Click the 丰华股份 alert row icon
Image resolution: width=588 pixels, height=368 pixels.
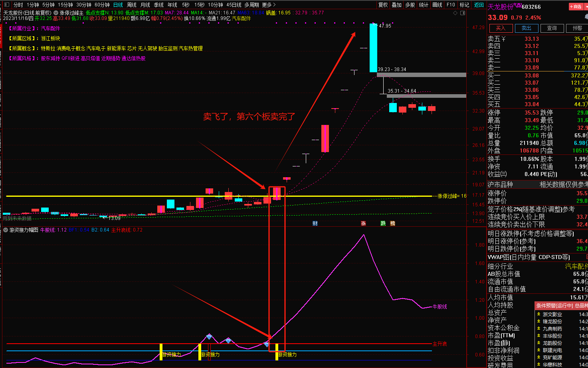click(x=539, y=336)
